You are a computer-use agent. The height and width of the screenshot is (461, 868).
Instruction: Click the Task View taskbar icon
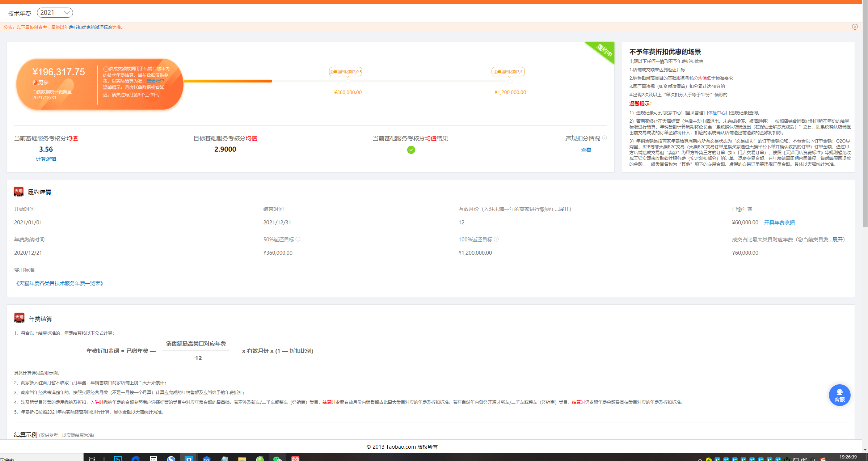pyautogui.click(x=92, y=458)
